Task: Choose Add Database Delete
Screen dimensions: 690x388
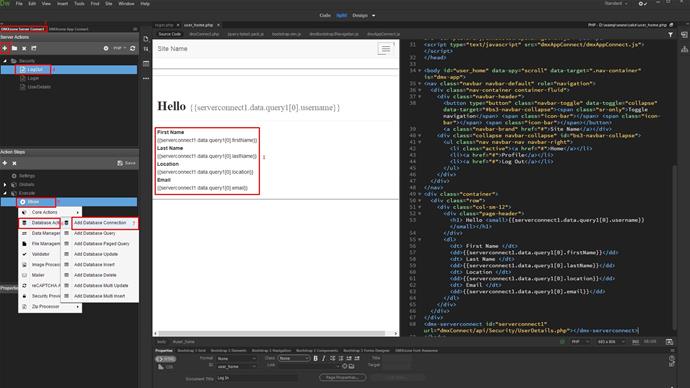Action: click(100, 275)
